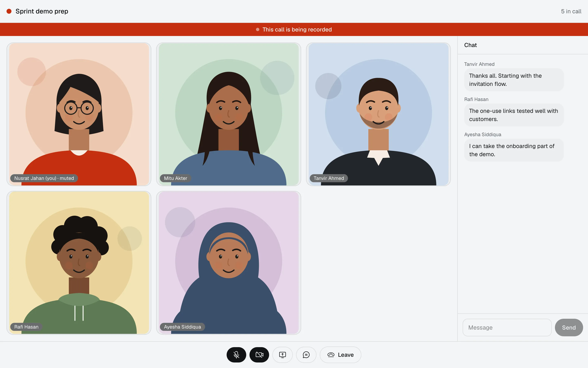
Task: Start sharing your screen
Action: click(x=282, y=355)
